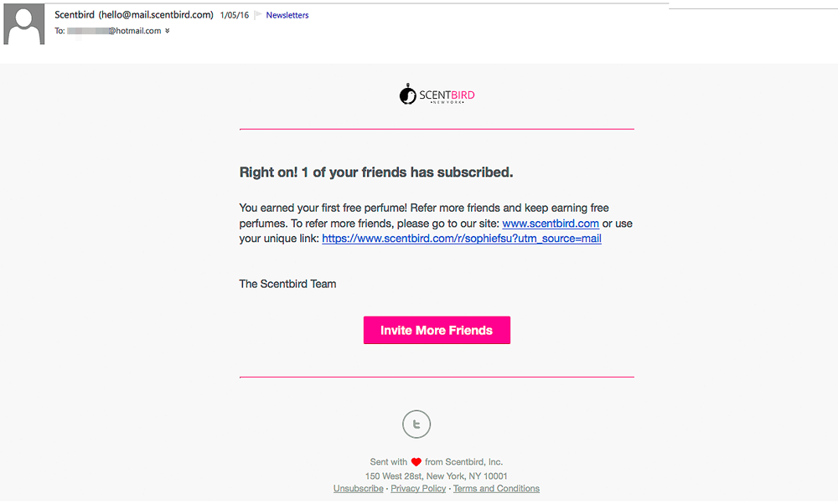Open the Newsletters category link

coord(287,15)
